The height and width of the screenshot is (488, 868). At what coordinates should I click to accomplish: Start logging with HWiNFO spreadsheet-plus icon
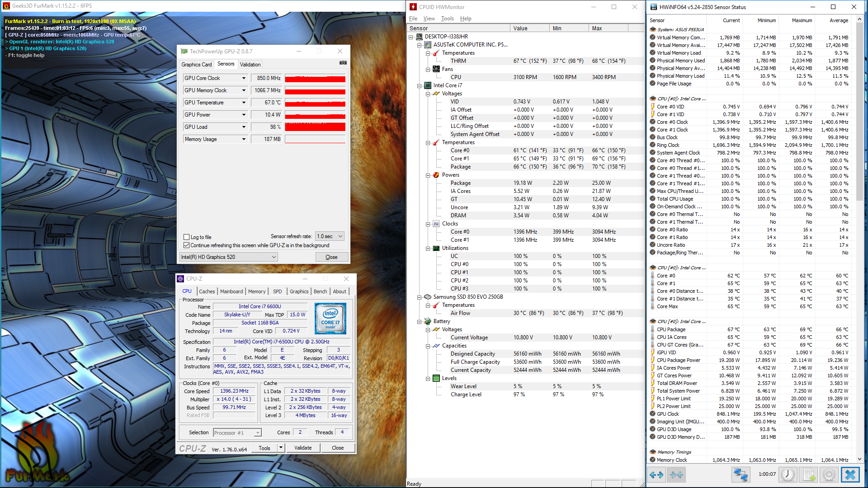coord(808,475)
